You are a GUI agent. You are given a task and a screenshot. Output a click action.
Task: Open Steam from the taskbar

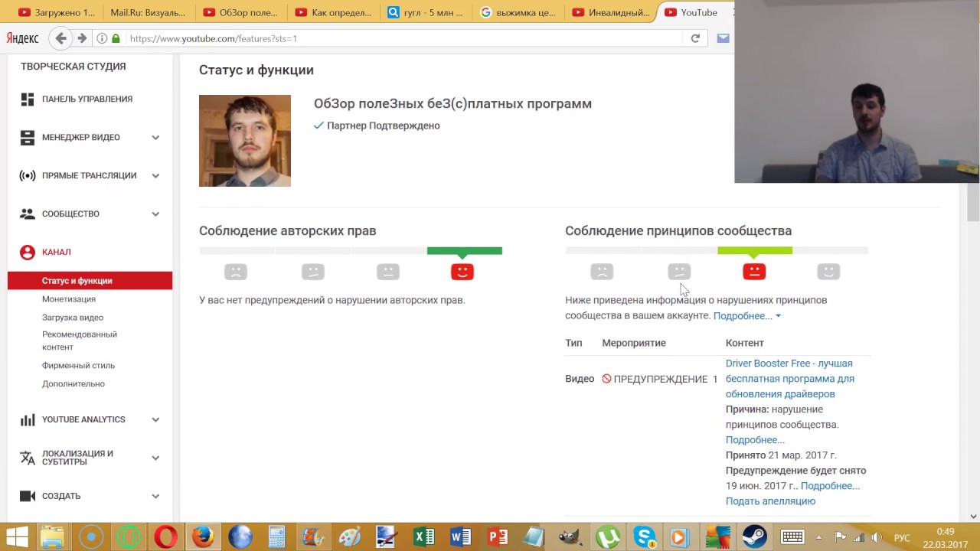756,536
